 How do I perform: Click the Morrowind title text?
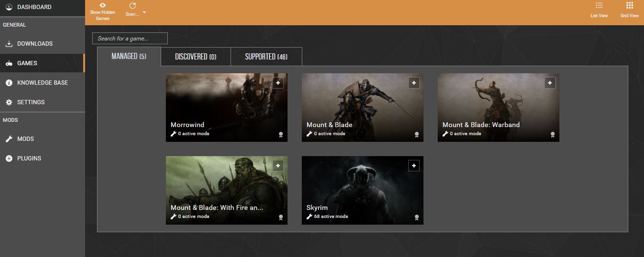pos(187,125)
